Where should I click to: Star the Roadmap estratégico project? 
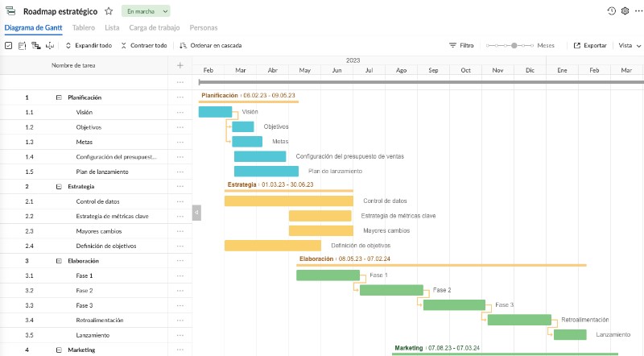[x=109, y=11]
